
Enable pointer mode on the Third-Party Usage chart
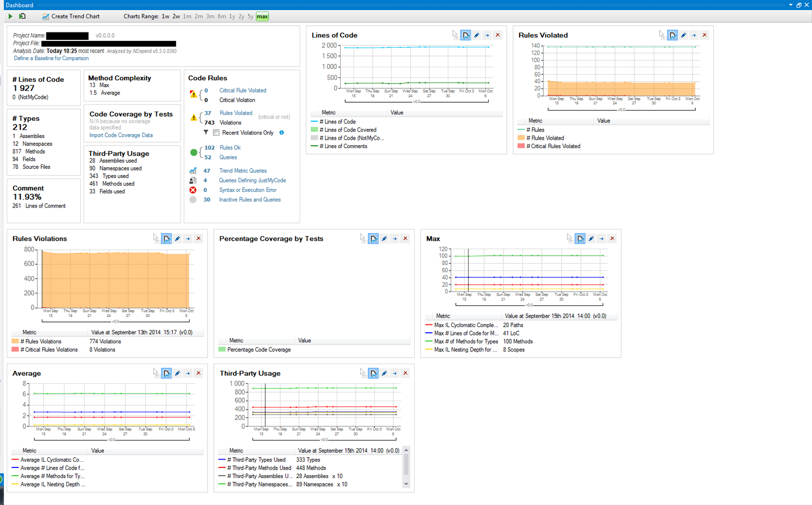[363, 374]
